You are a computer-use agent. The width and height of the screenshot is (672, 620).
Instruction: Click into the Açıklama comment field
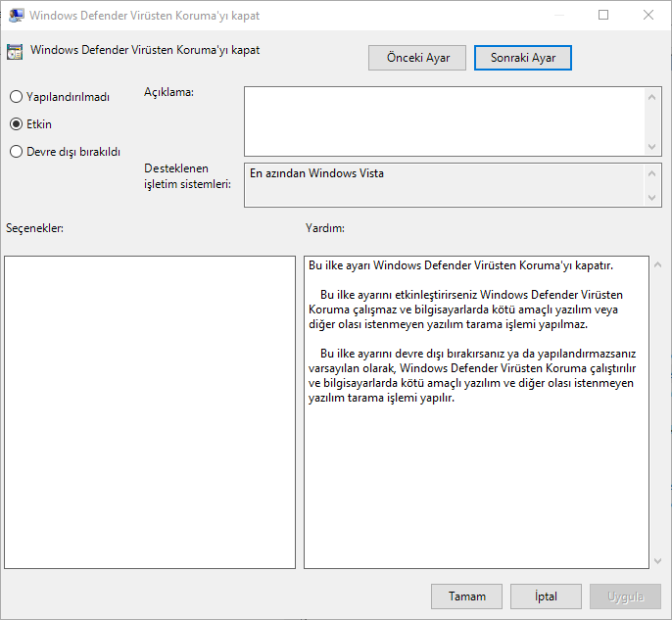(444, 121)
